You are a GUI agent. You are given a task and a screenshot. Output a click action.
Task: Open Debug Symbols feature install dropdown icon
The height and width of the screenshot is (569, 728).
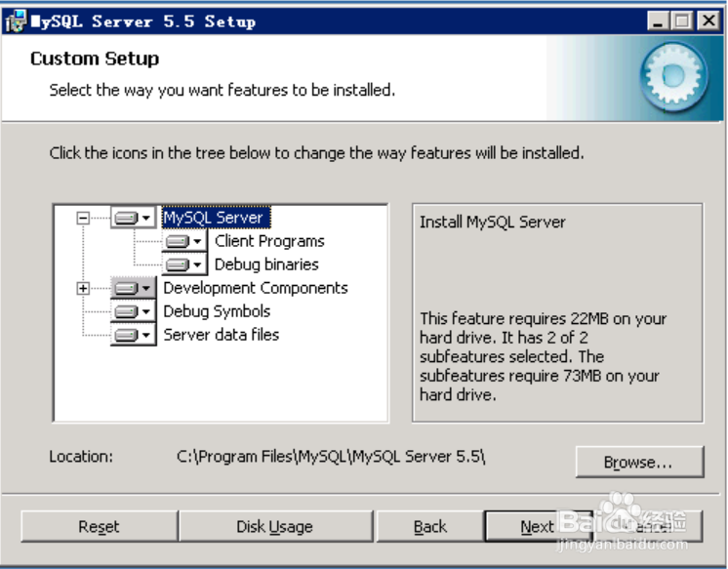click(134, 311)
